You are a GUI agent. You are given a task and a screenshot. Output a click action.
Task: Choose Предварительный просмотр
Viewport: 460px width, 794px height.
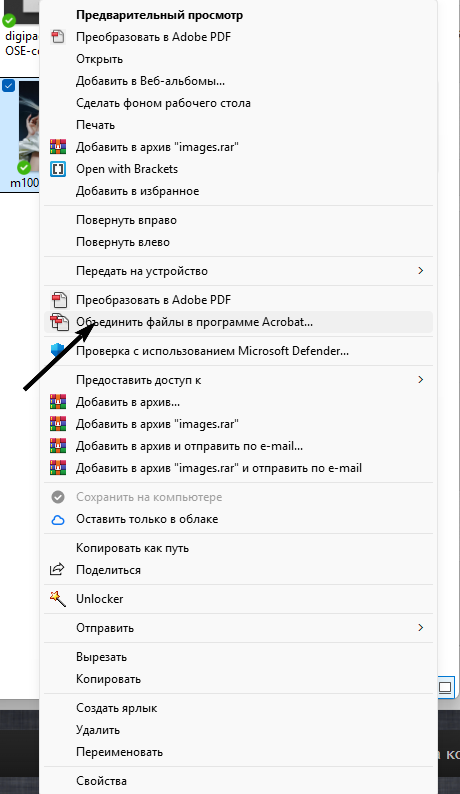[x=239, y=15]
